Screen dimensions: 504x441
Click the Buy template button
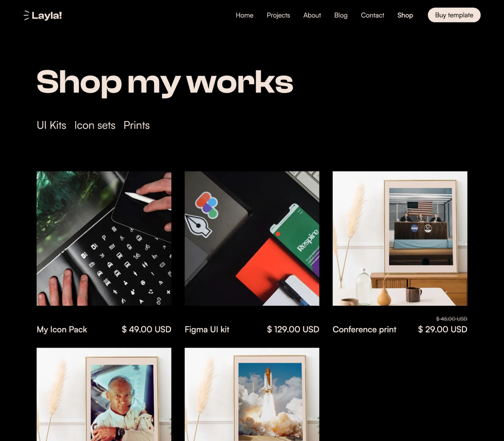tap(454, 15)
